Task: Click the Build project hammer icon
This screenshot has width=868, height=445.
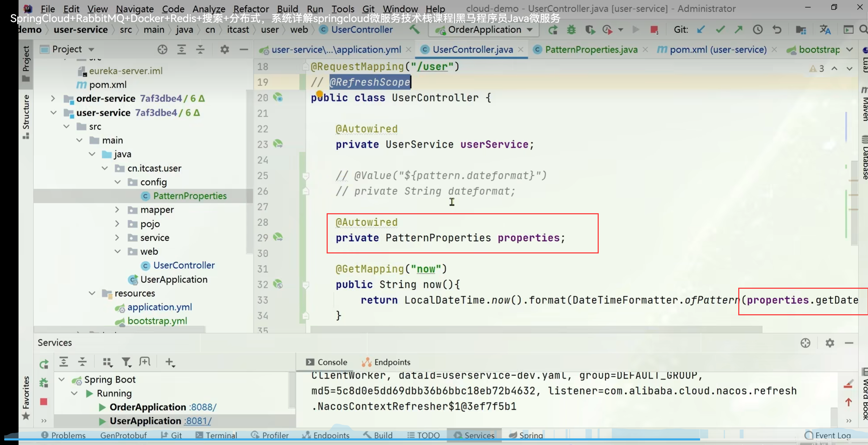Action: [x=415, y=30]
